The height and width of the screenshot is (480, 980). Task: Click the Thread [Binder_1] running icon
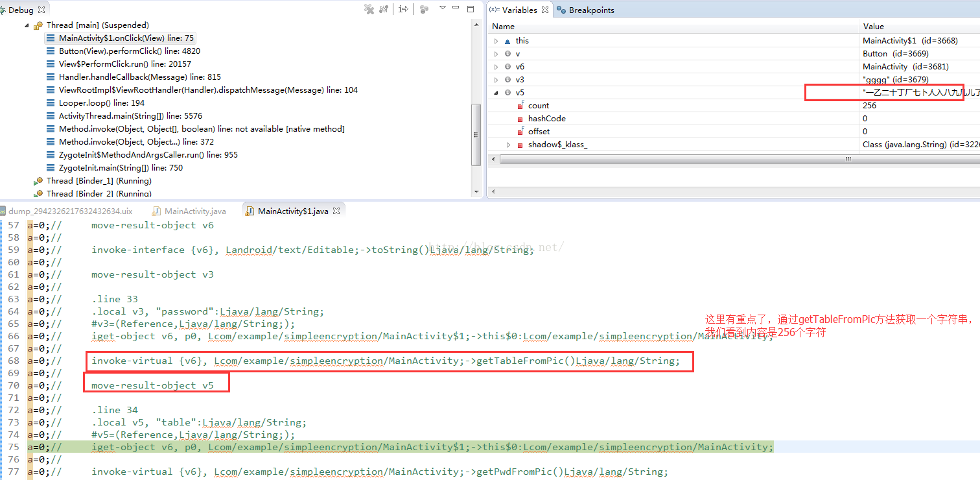[38, 181]
